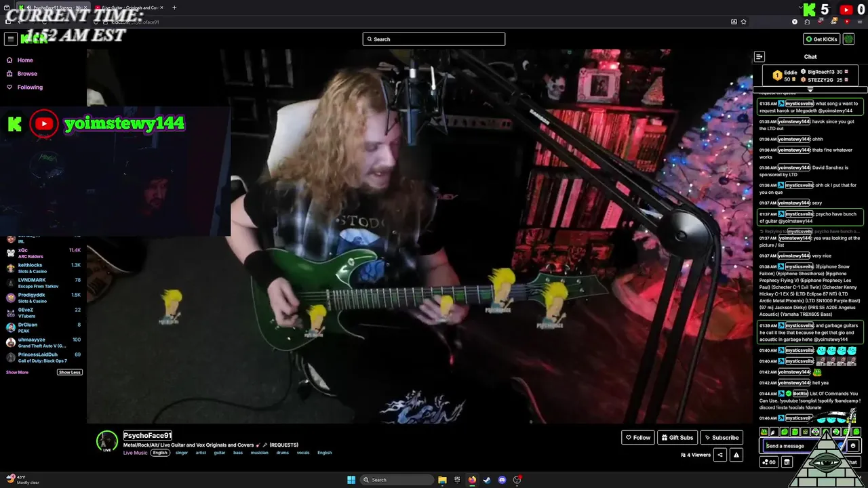Viewport: 868px width, 488px height.
Task: Click the Get KICKs button
Action: click(x=821, y=39)
